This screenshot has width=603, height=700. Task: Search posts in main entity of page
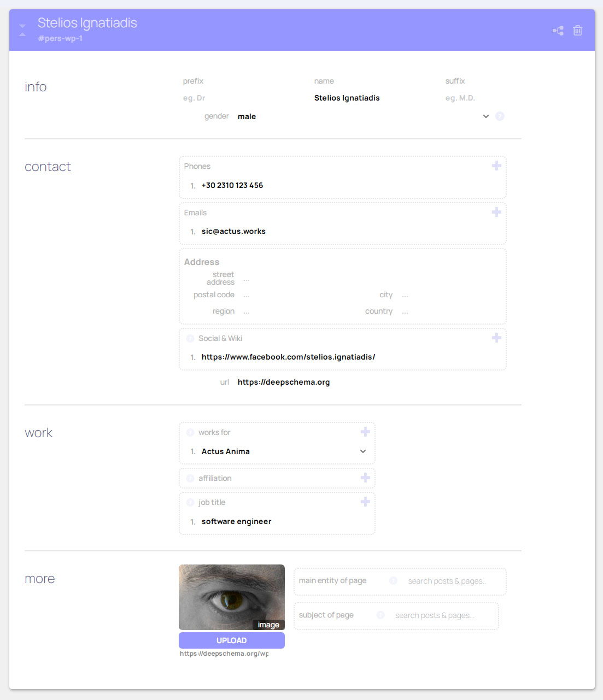coord(447,581)
